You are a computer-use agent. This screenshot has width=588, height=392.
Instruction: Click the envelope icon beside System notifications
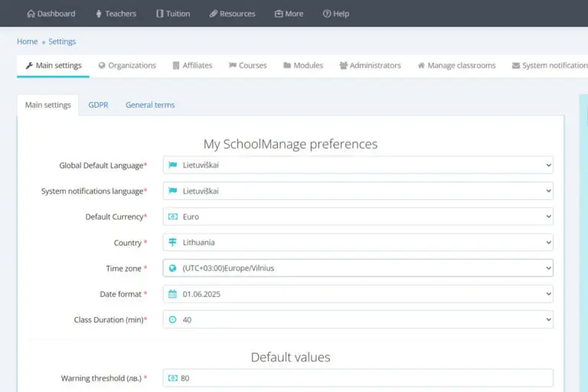pos(516,66)
